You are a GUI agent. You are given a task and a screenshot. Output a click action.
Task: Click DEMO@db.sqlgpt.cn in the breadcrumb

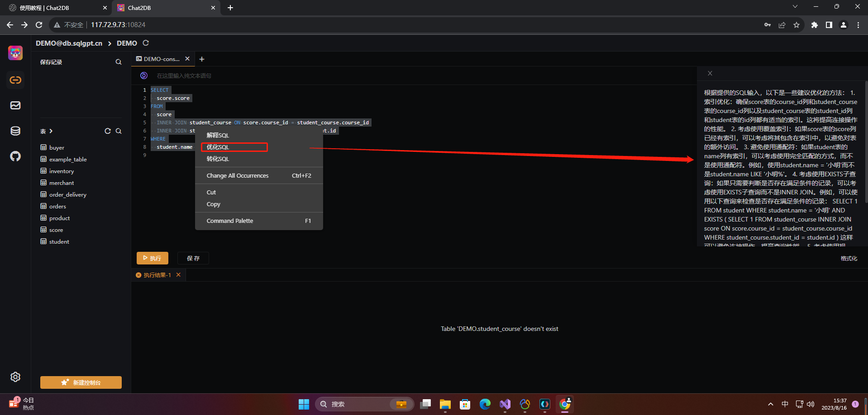point(69,43)
